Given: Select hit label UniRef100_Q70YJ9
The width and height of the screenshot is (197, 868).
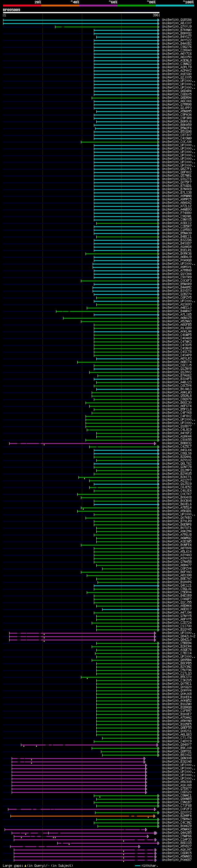Looking at the screenshot, I should click(177, 26).
